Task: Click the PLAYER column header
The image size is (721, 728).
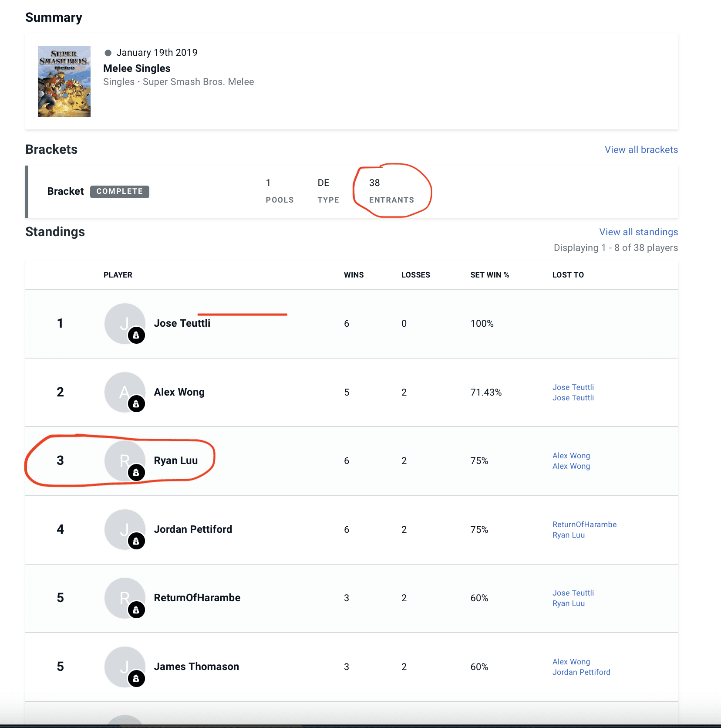Action: tap(118, 275)
